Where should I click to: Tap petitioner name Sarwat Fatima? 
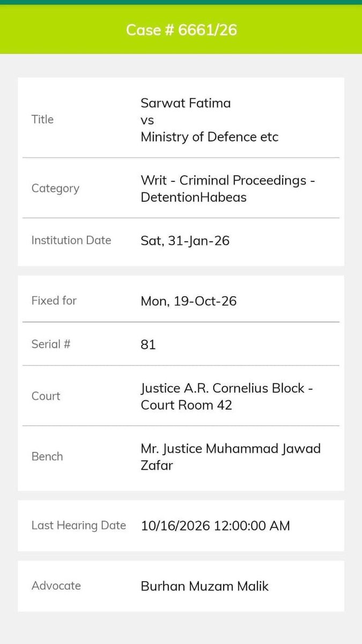click(x=186, y=103)
